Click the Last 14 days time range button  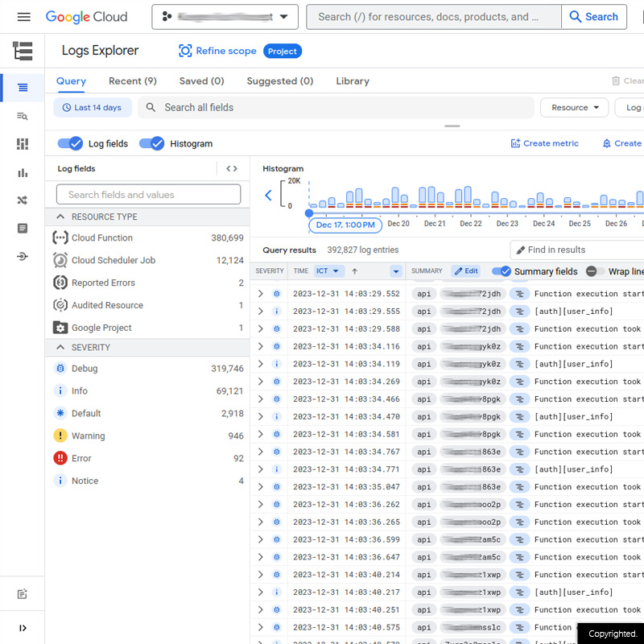tap(92, 108)
